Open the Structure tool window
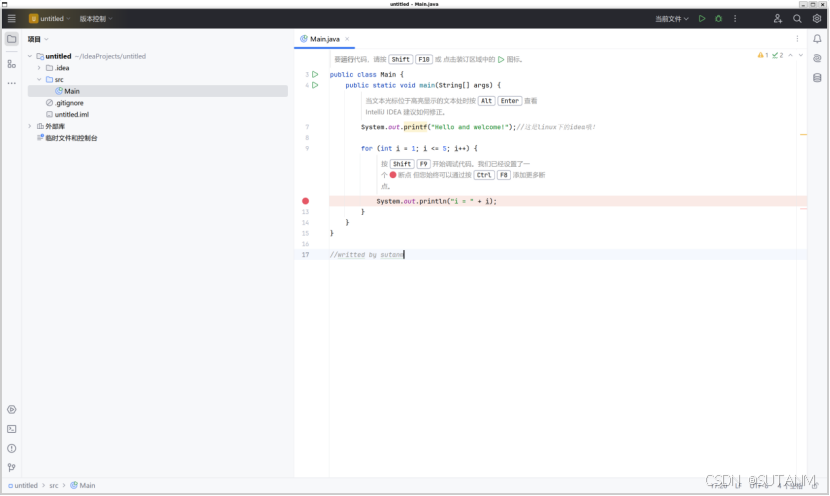Viewport: 830px width, 496px height. pos(12,64)
